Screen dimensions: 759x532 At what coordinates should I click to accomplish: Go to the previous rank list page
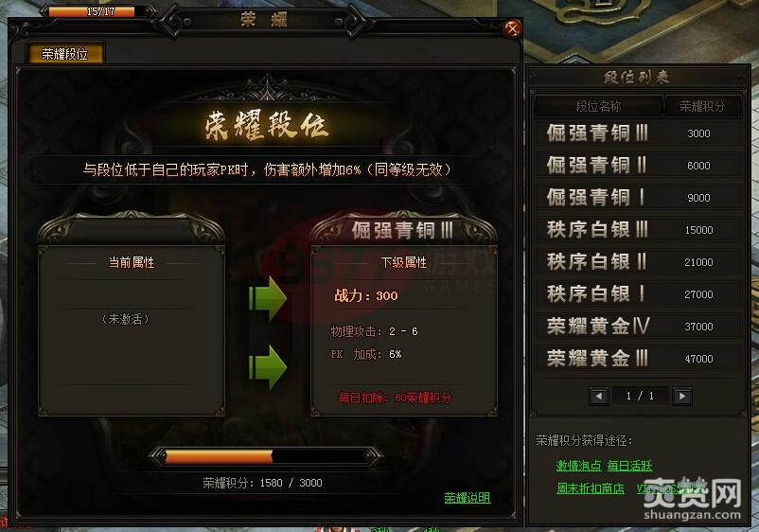(599, 396)
